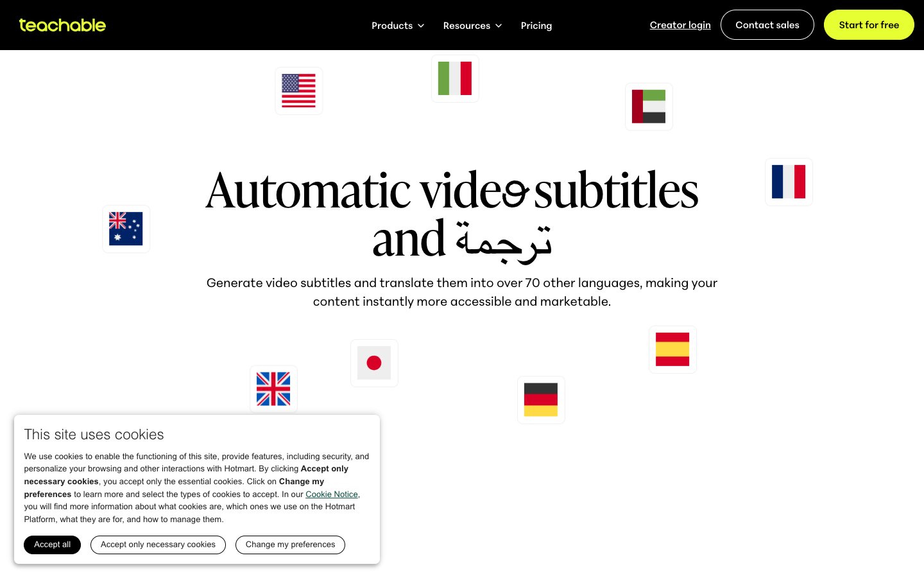Click the Germany flag icon
The width and height of the screenshot is (924, 578).
(x=541, y=399)
